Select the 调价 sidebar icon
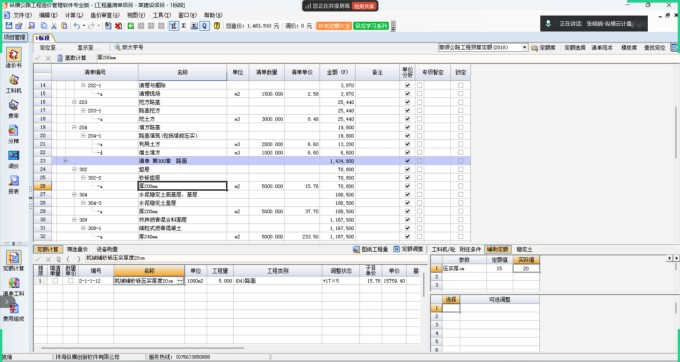The width and height of the screenshot is (680, 362). (x=14, y=159)
